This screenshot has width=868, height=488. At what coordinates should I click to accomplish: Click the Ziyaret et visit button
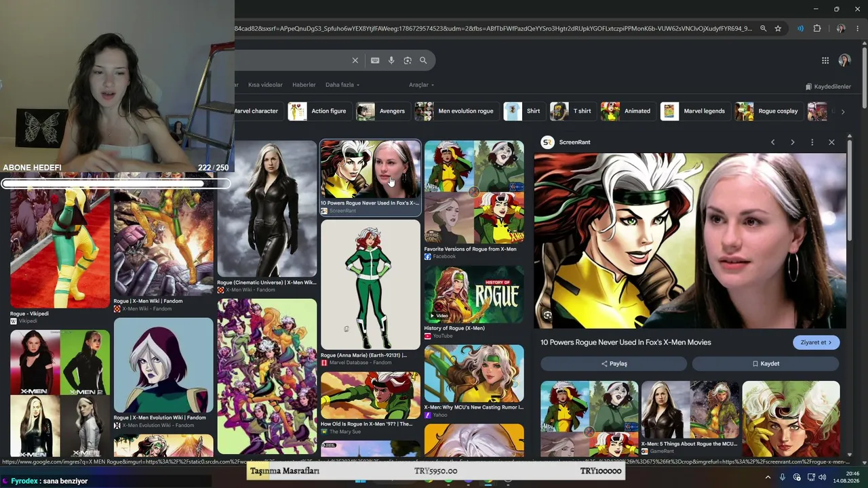pyautogui.click(x=816, y=342)
